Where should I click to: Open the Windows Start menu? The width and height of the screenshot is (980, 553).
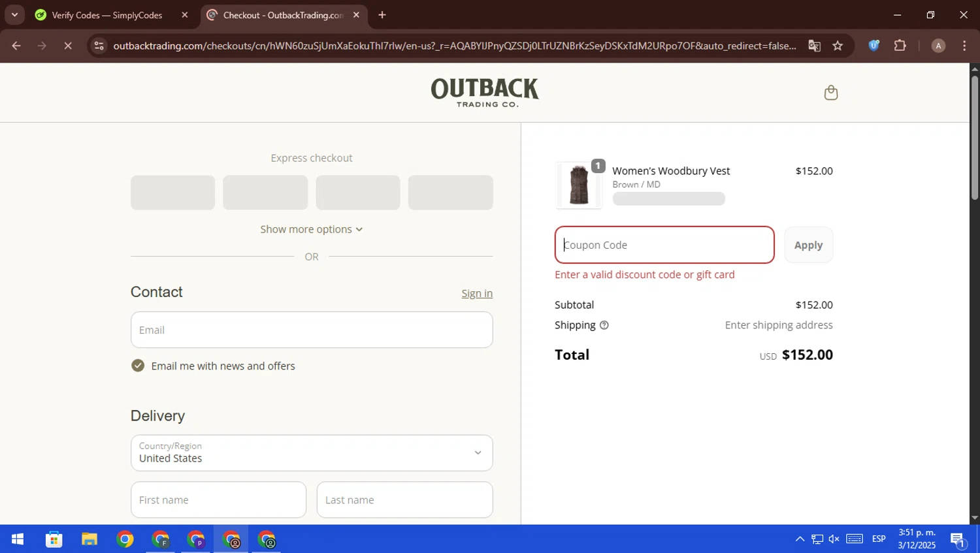(18, 539)
